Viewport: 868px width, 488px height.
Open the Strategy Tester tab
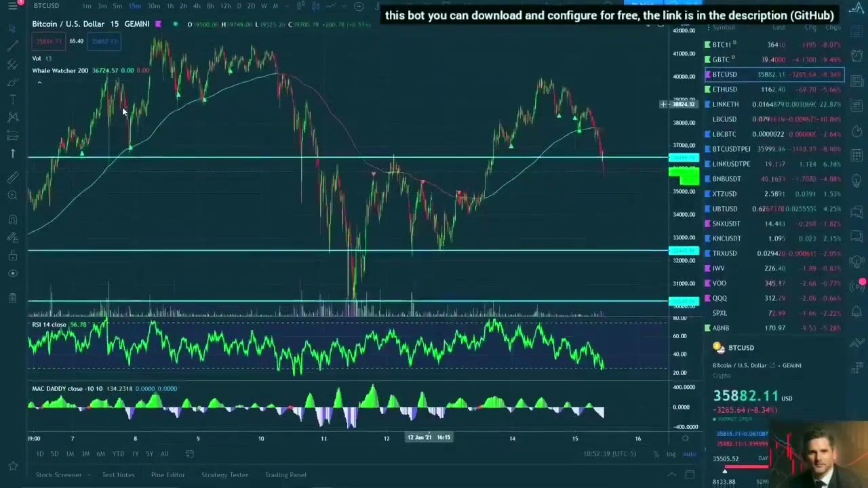(x=224, y=475)
